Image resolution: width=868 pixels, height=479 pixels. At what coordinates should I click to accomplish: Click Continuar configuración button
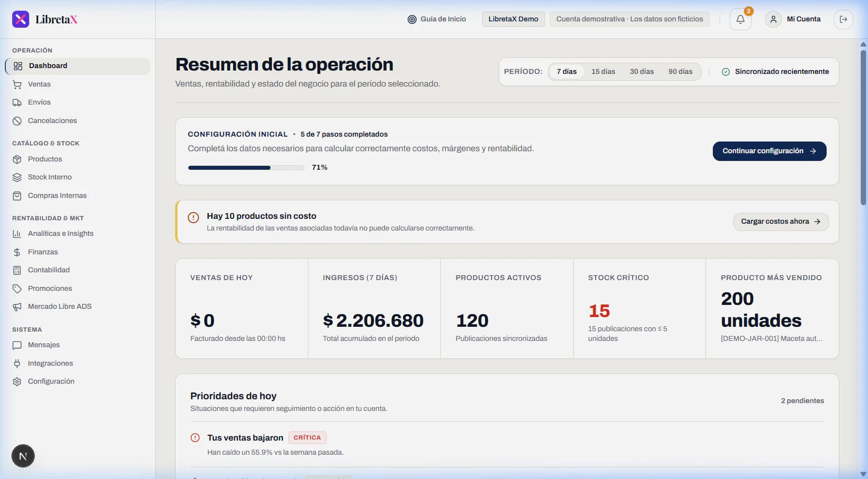(769, 151)
